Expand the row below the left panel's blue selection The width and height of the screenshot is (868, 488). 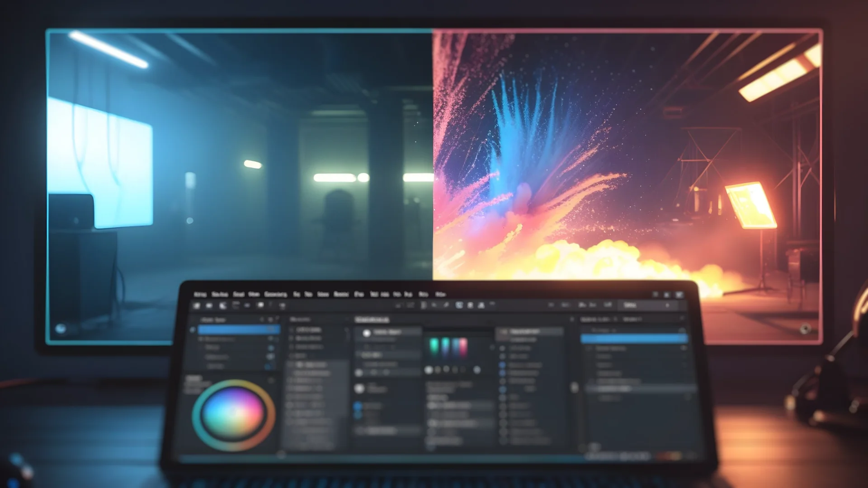tap(201, 339)
